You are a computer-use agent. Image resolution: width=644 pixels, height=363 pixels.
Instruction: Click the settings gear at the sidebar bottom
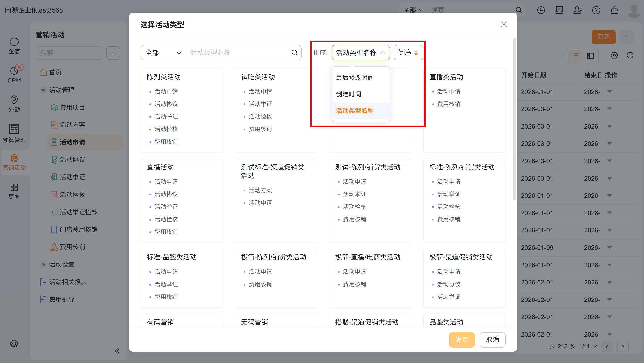[x=14, y=344]
